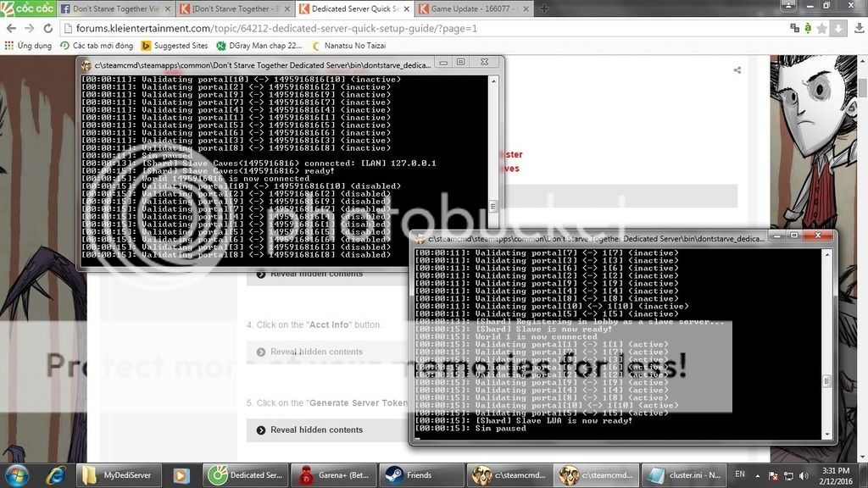The width and height of the screenshot is (868, 488).
Task: Open the 'Suggested Sites' bookmark
Action: click(x=176, y=46)
